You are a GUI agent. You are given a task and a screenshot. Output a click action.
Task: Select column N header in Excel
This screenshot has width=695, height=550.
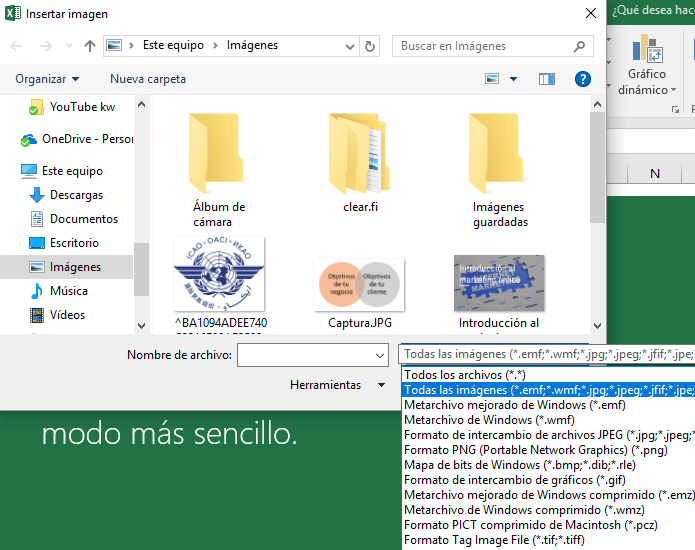pyautogui.click(x=655, y=173)
